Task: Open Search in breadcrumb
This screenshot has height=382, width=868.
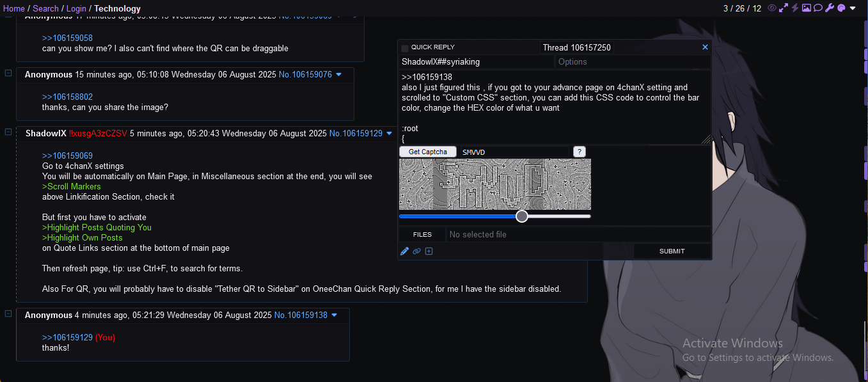Action: (x=45, y=8)
